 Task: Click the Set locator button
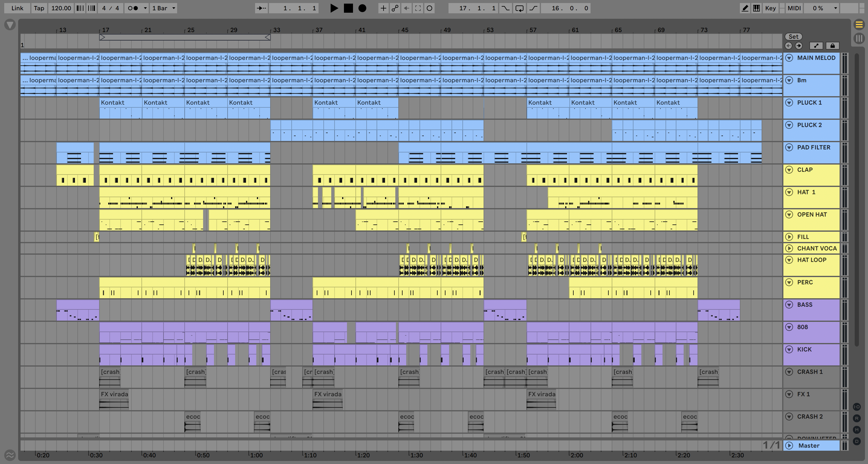point(794,36)
